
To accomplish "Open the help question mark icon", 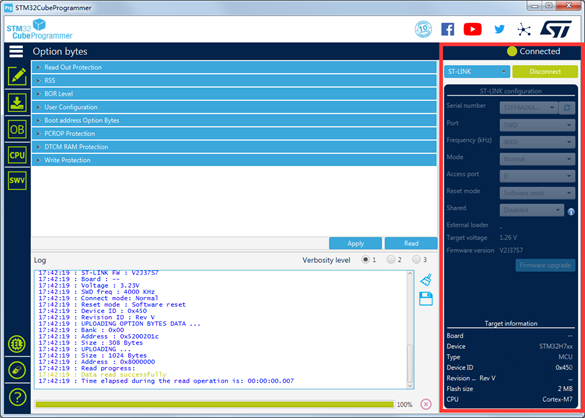I will [17, 397].
